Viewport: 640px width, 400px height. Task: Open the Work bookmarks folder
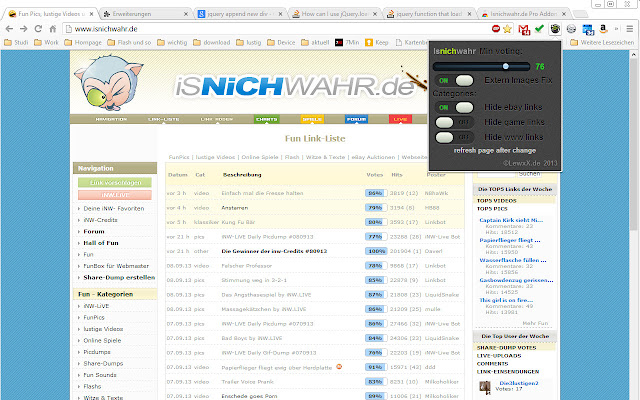point(47,42)
